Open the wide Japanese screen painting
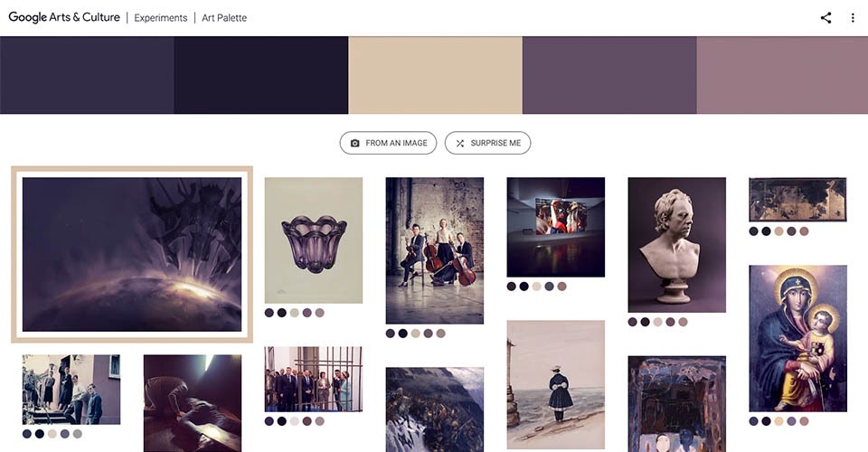 (797, 199)
